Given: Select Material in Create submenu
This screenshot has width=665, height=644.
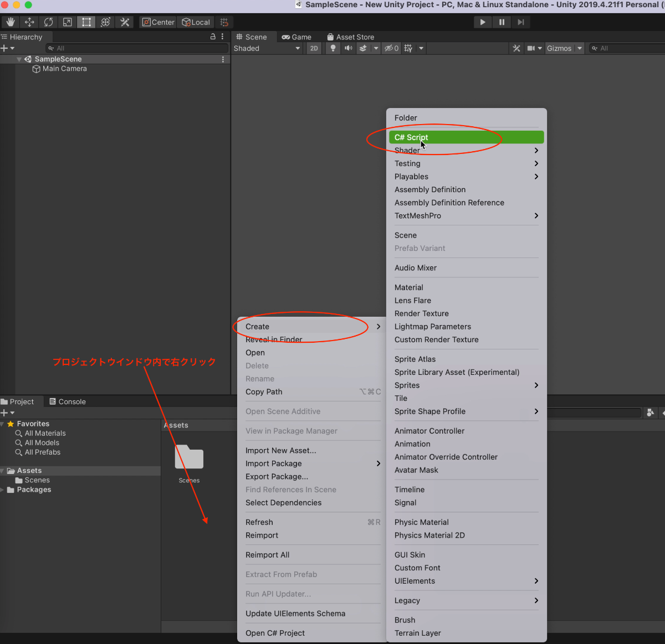Looking at the screenshot, I should coord(466,287).
